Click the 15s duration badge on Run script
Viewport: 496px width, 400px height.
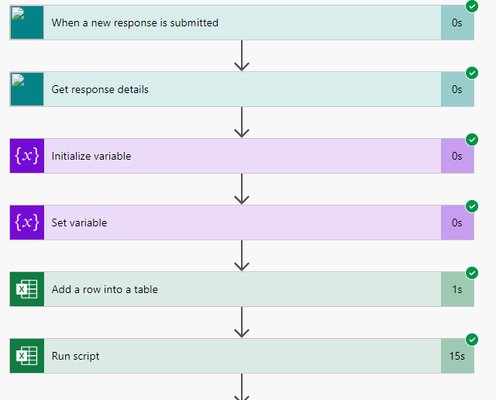[457, 356]
